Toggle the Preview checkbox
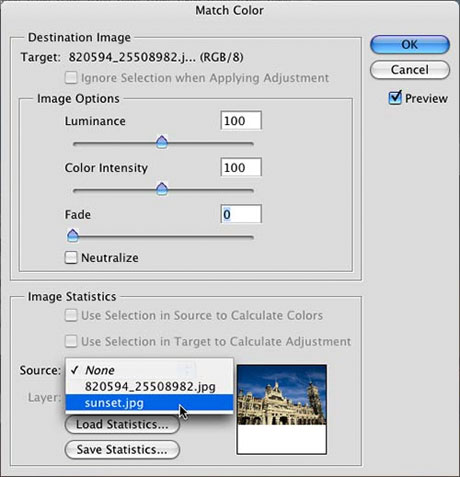The width and height of the screenshot is (460, 477). (x=395, y=98)
